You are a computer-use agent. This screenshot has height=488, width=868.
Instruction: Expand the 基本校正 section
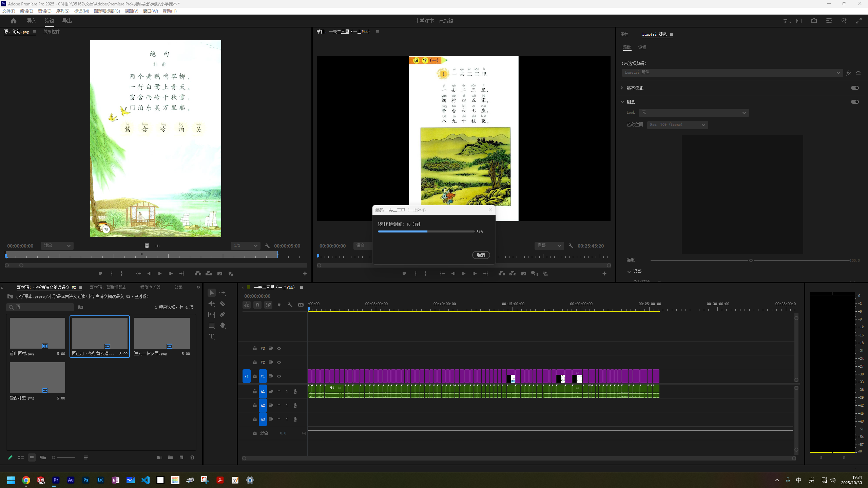[x=622, y=88]
